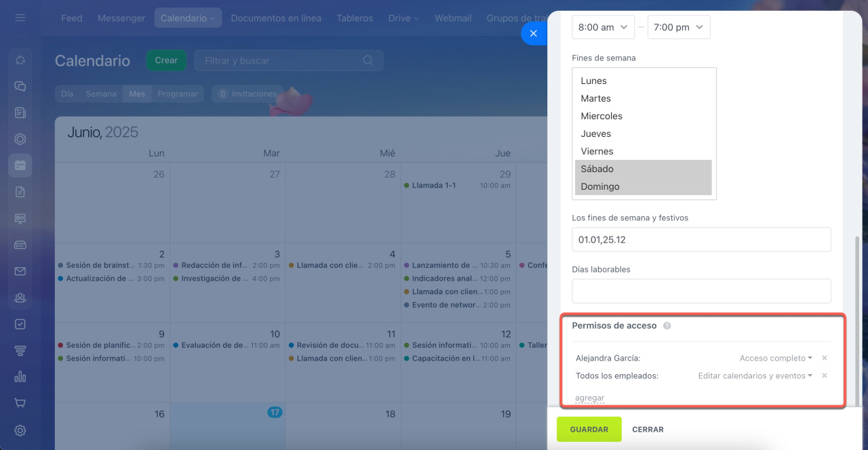Screen dimensions: 868x450
Task: Open the hexagon icon in sidebar
Action: (20, 139)
